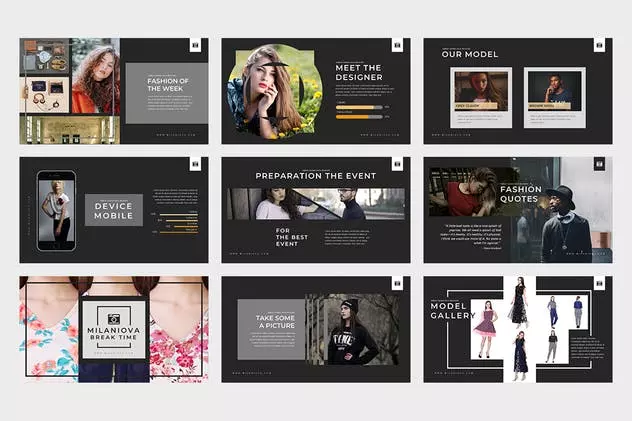
Task: Select the Fashion of the Week slide heading
Action: click(x=168, y=85)
